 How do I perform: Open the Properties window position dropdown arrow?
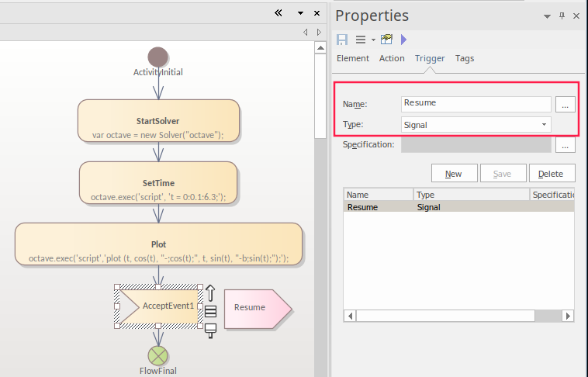coord(548,16)
